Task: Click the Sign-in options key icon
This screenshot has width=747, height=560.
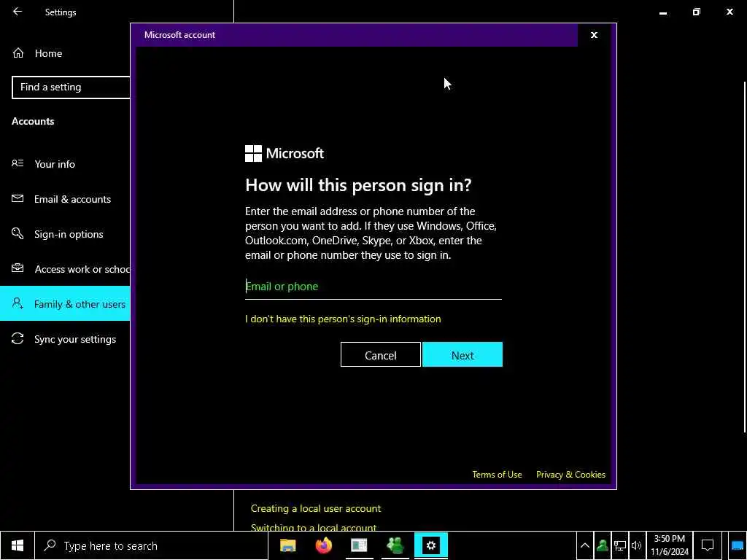Action: [18, 233]
